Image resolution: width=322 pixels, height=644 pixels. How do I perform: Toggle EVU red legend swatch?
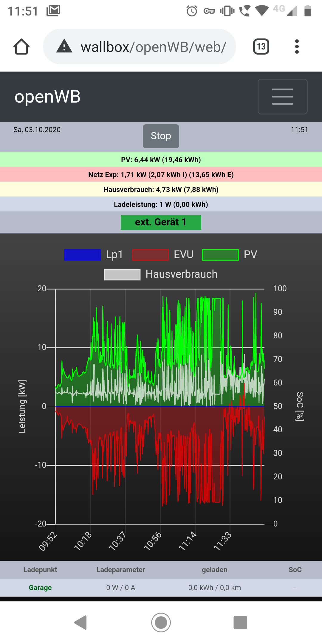tap(151, 255)
